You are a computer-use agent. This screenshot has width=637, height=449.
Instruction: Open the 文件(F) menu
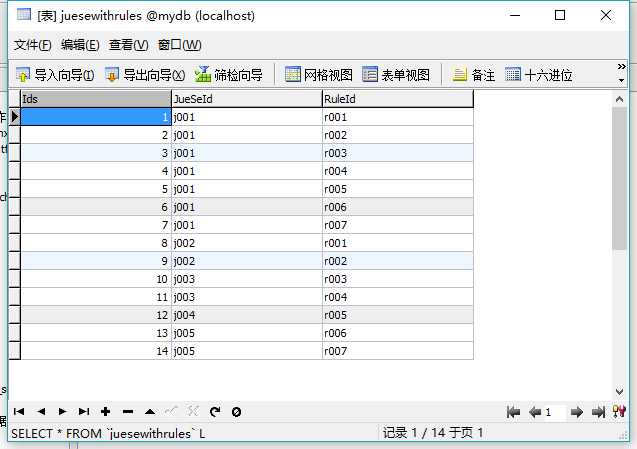pyautogui.click(x=32, y=45)
